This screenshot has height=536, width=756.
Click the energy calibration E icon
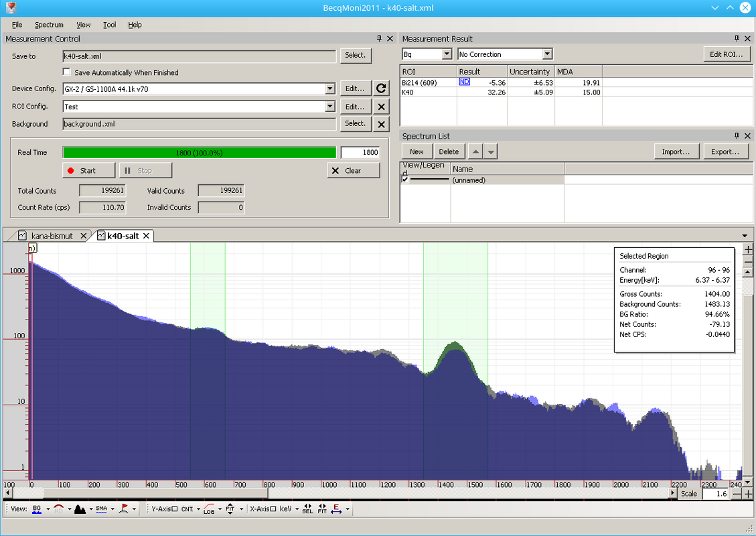[x=337, y=509]
